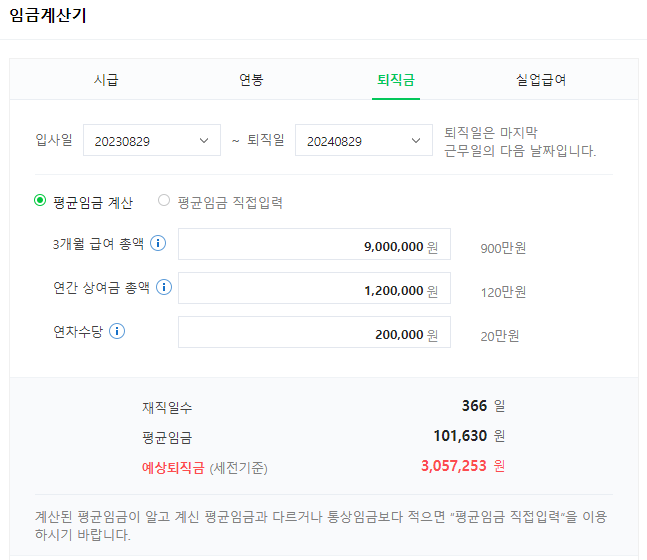The image size is (647, 560).
Task: Open the 퇴직일 date dropdown
Action: [x=364, y=140]
